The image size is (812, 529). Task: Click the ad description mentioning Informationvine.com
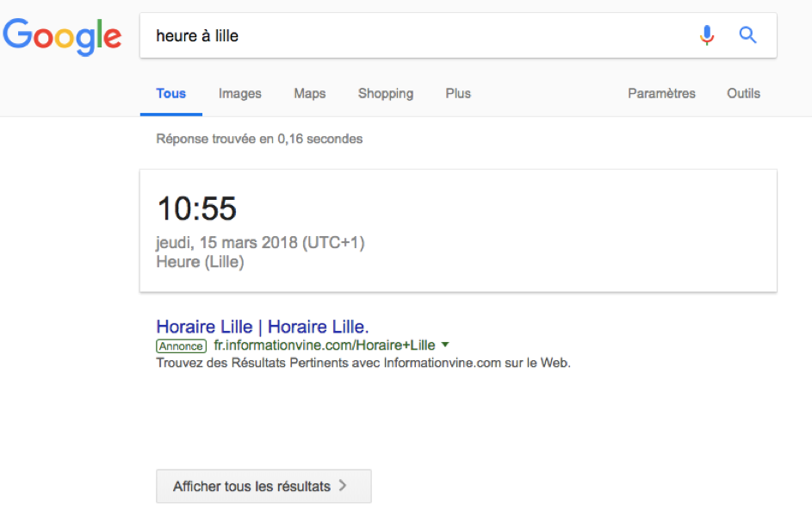pyautogui.click(x=363, y=363)
